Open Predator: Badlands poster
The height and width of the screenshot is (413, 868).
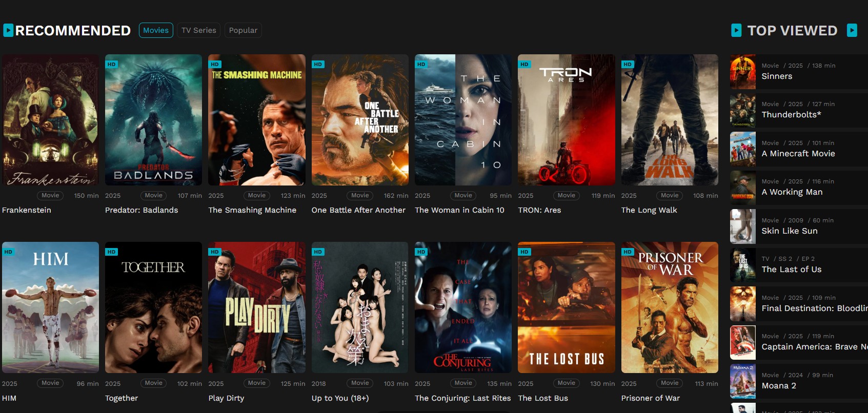tap(153, 120)
